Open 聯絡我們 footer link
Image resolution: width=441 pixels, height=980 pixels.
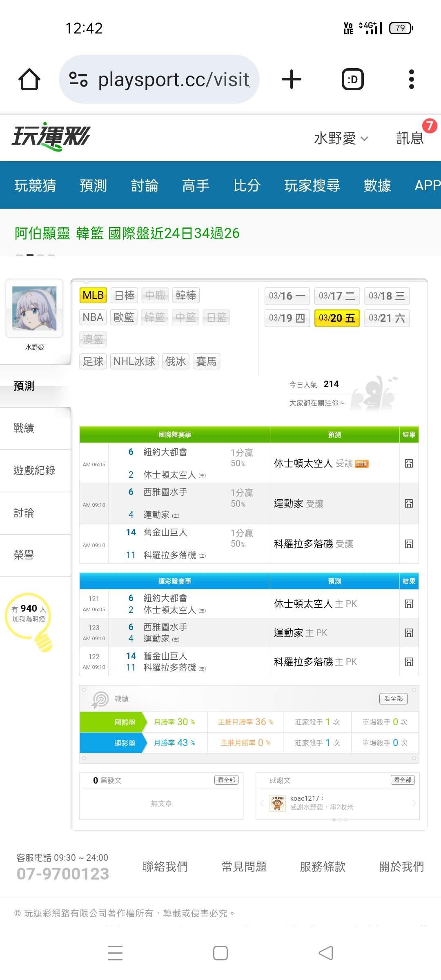point(165,866)
